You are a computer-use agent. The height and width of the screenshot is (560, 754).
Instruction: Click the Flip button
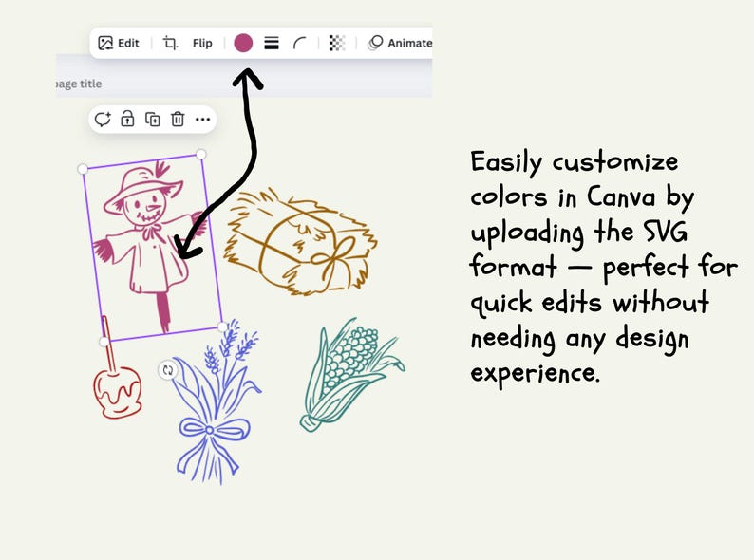tap(202, 44)
